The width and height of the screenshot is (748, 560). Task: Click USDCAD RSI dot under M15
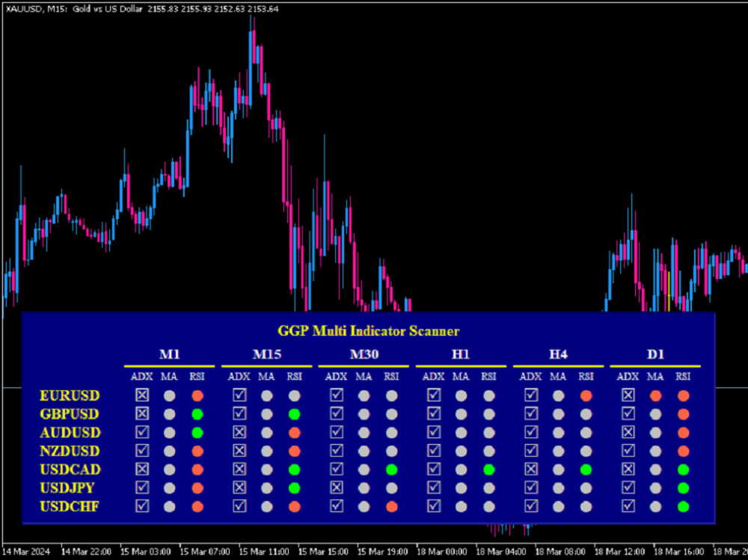tap(294, 470)
